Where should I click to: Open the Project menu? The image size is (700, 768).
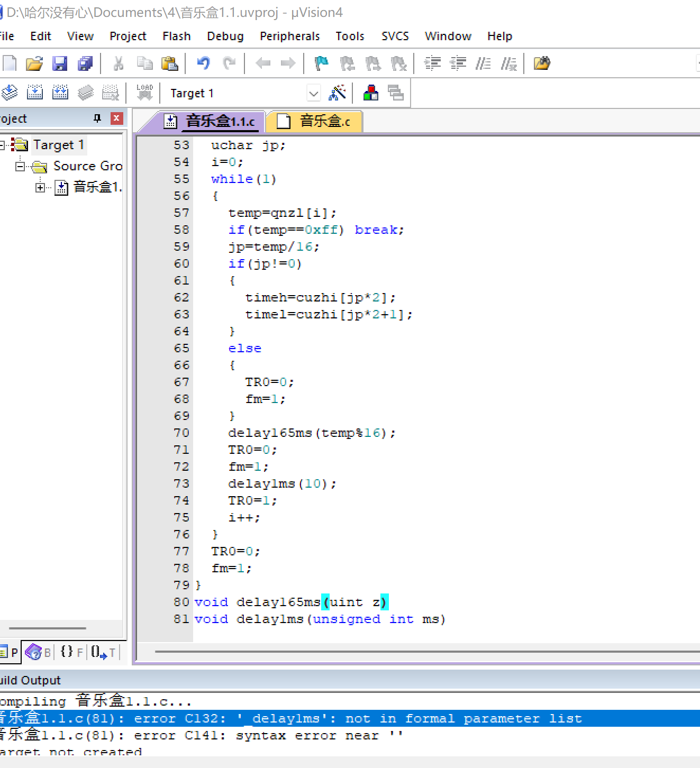(x=128, y=36)
